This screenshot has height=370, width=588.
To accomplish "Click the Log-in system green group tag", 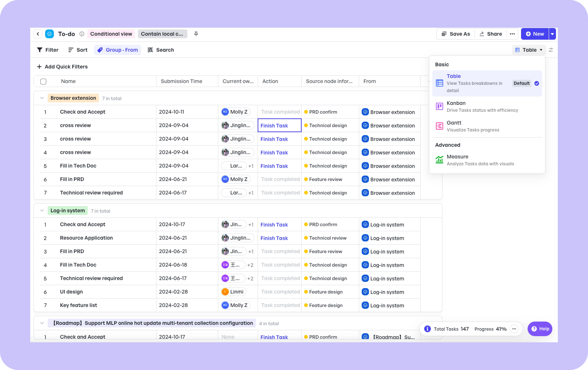I will click(x=68, y=210).
